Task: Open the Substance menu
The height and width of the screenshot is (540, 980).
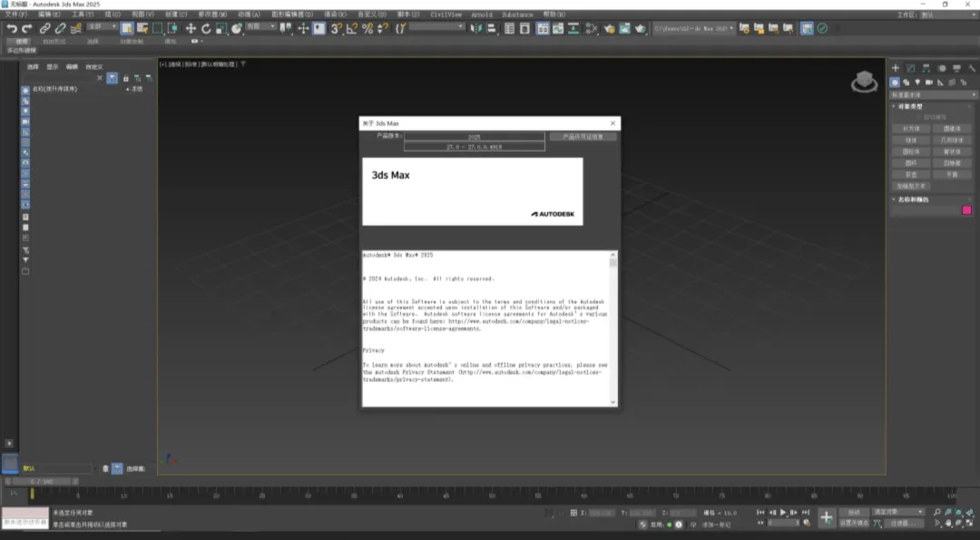Action: tap(517, 15)
